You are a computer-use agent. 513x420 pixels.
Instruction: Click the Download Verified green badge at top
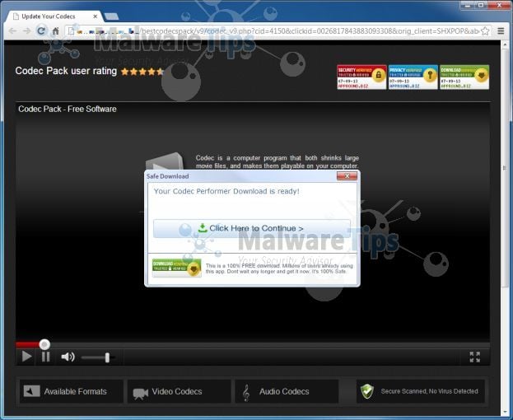click(x=464, y=77)
